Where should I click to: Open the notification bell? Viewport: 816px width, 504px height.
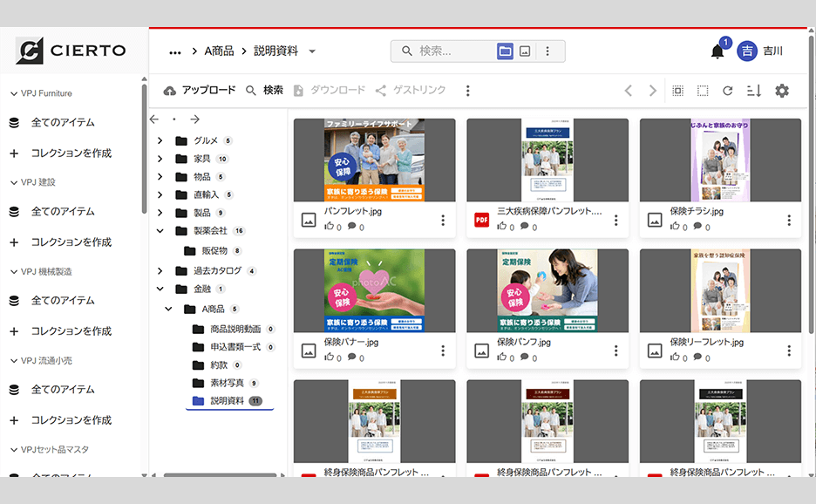pyautogui.click(x=717, y=51)
